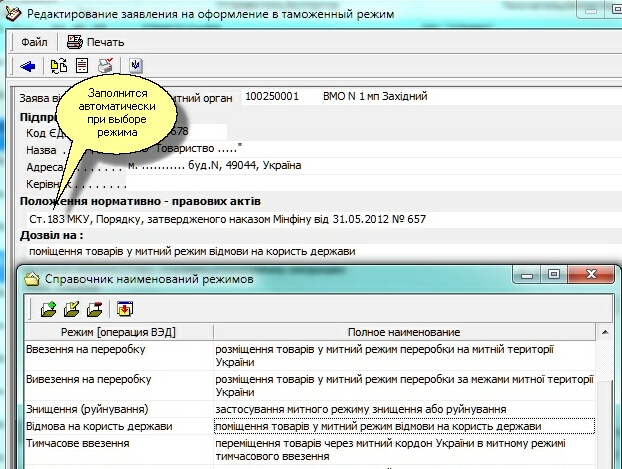Viewport: 622px width, 469px height.
Task: Click the add record icon in Справочник
Action: (x=48, y=309)
